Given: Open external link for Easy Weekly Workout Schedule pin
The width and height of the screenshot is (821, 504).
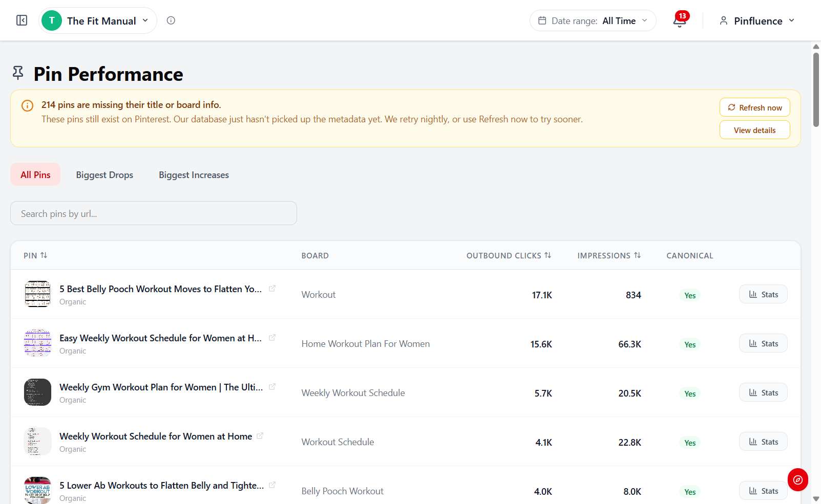Looking at the screenshot, I should (x=272, y=338).
